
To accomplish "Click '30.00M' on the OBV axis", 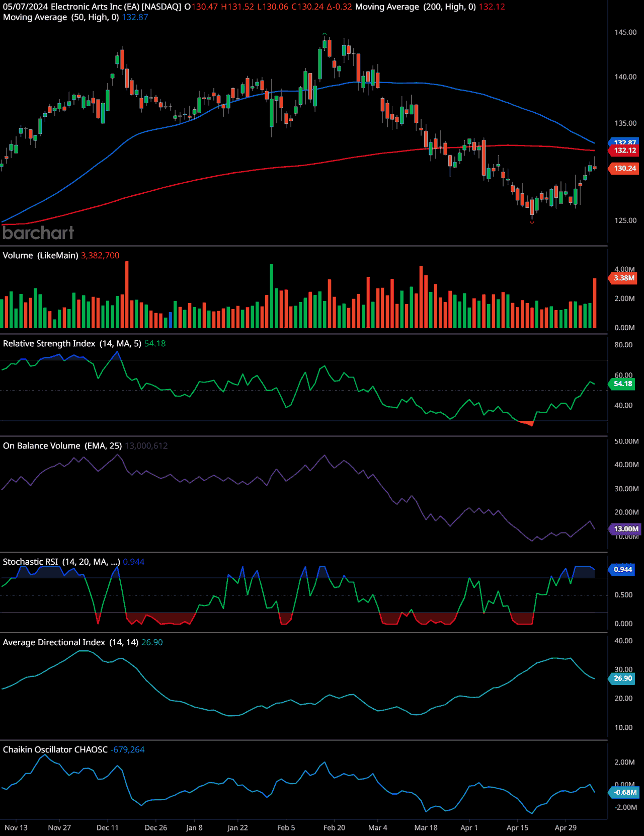I will pyautogui.click(x=626, y=489).
